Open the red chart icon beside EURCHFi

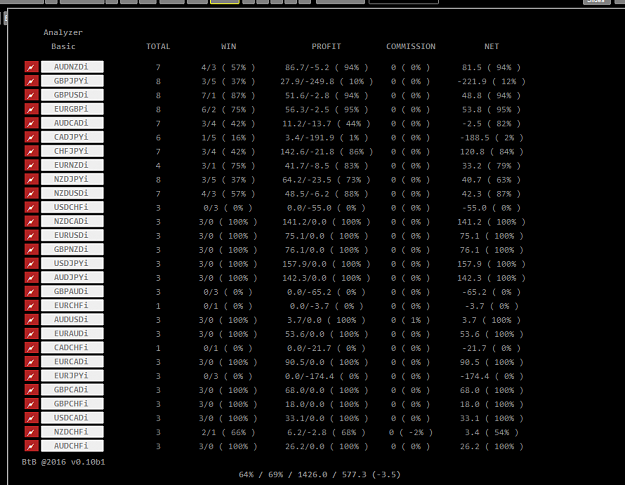31,305
